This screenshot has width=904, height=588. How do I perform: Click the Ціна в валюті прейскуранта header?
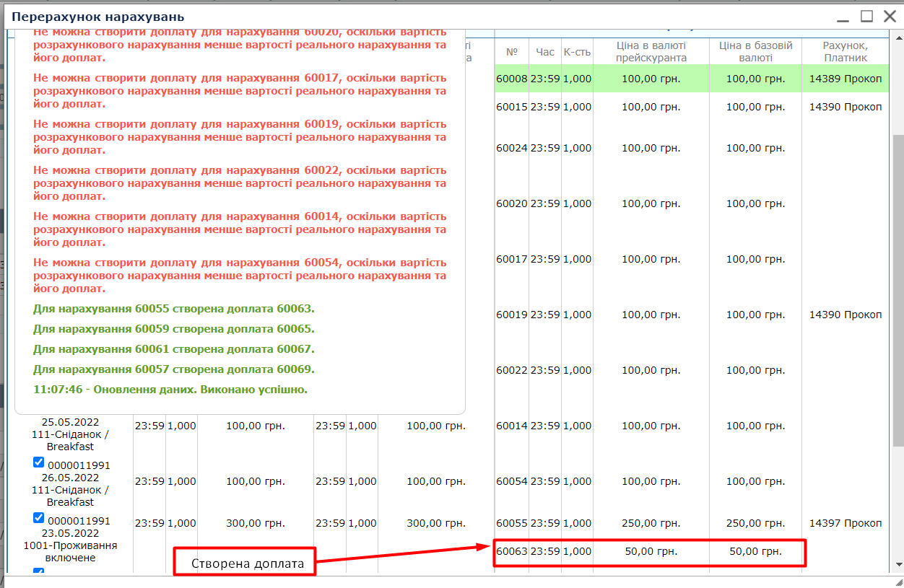coord(651,52)
